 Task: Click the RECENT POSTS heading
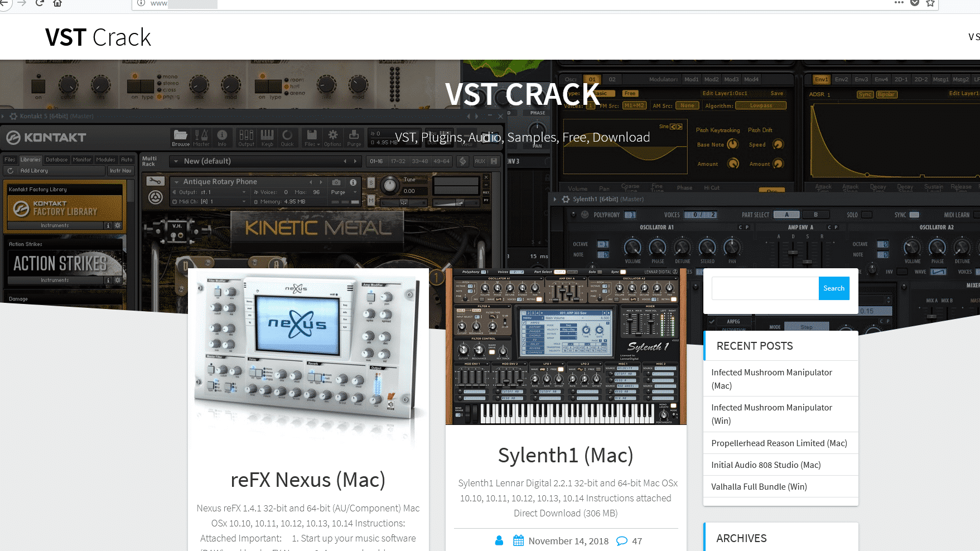(x=755, y=346)
